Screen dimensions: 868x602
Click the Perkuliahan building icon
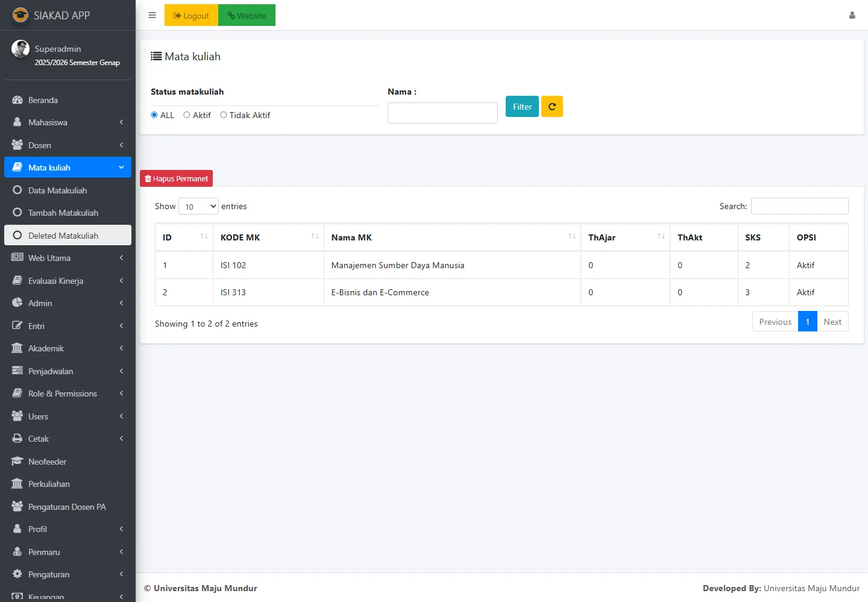click(x=17, y=484)
